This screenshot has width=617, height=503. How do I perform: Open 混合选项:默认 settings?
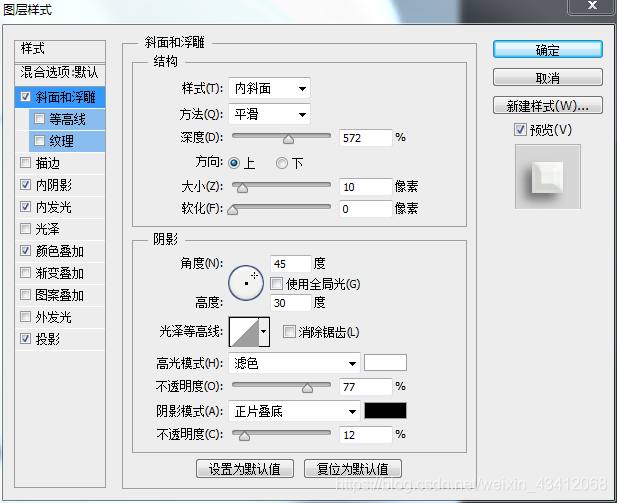click(60, 73)
